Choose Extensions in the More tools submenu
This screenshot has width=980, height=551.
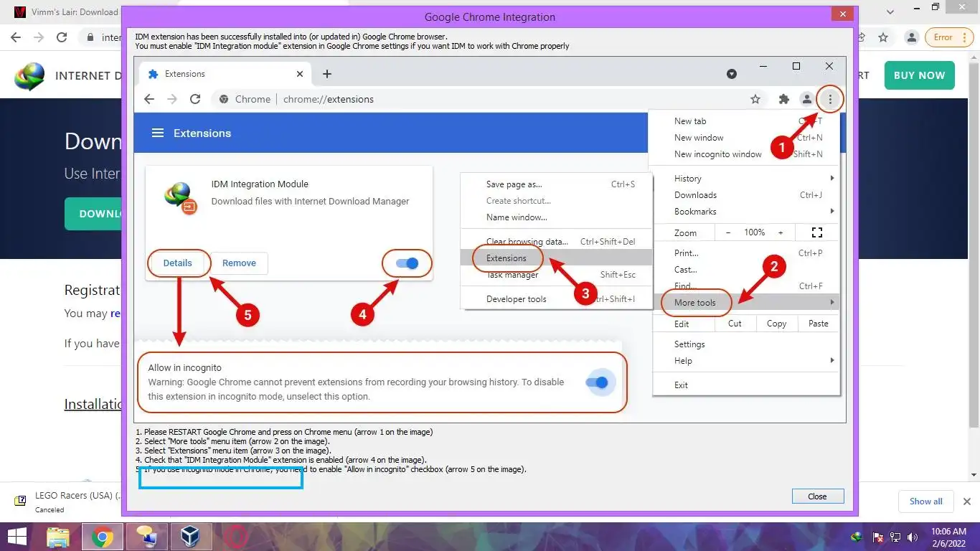point(556,258)
